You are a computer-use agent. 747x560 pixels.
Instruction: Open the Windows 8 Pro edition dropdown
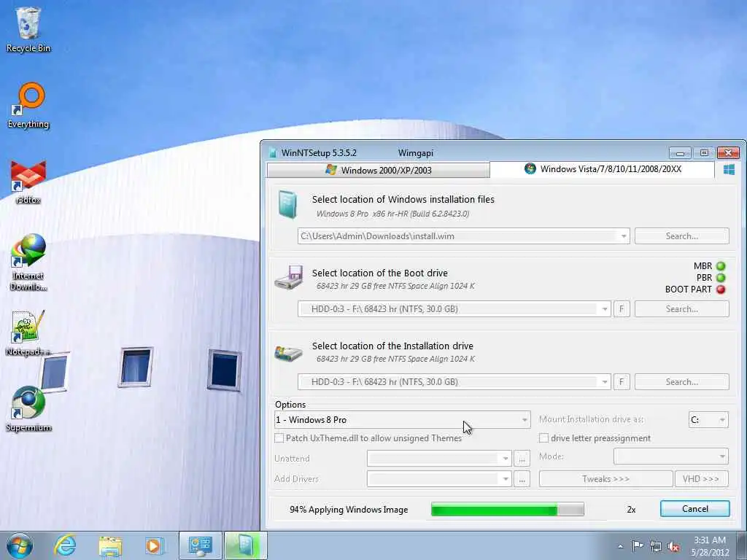click(x=402, y=419)
